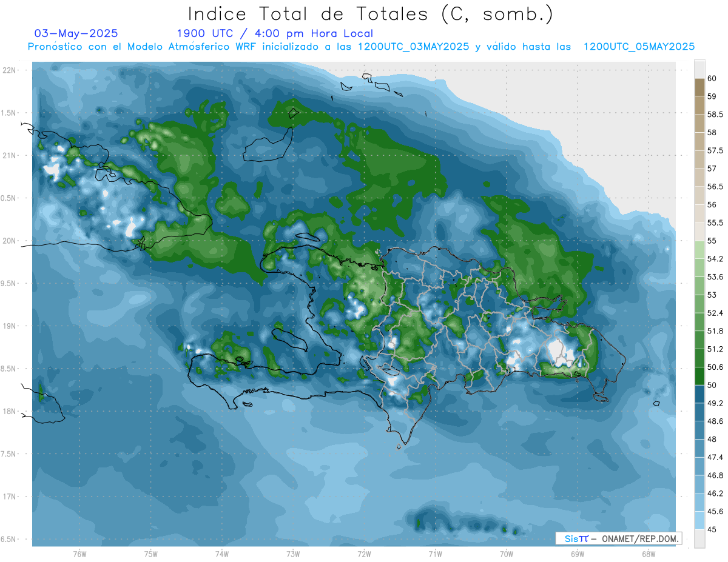Click the '20N' latitude label

coord(10,241)
